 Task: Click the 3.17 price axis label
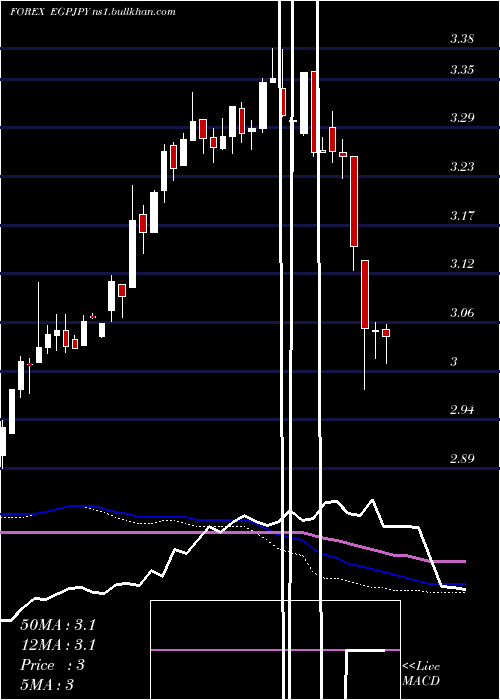click(462, 216)
